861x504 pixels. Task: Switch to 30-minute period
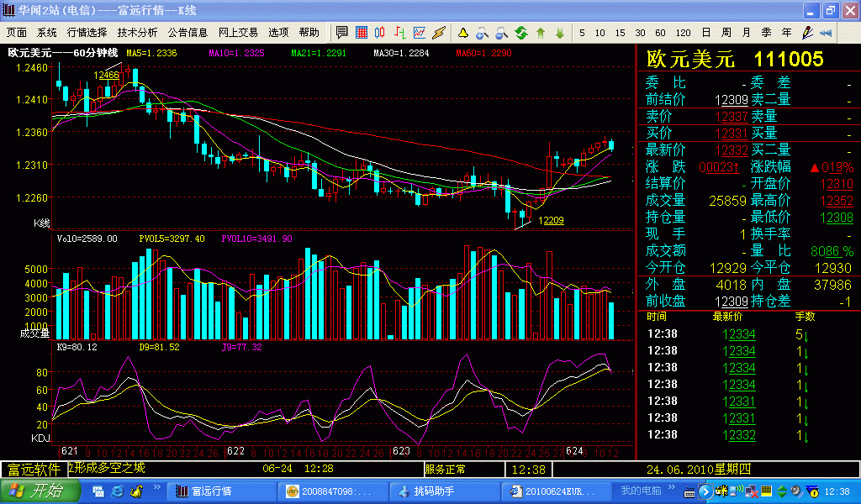(x=640, y=33)
